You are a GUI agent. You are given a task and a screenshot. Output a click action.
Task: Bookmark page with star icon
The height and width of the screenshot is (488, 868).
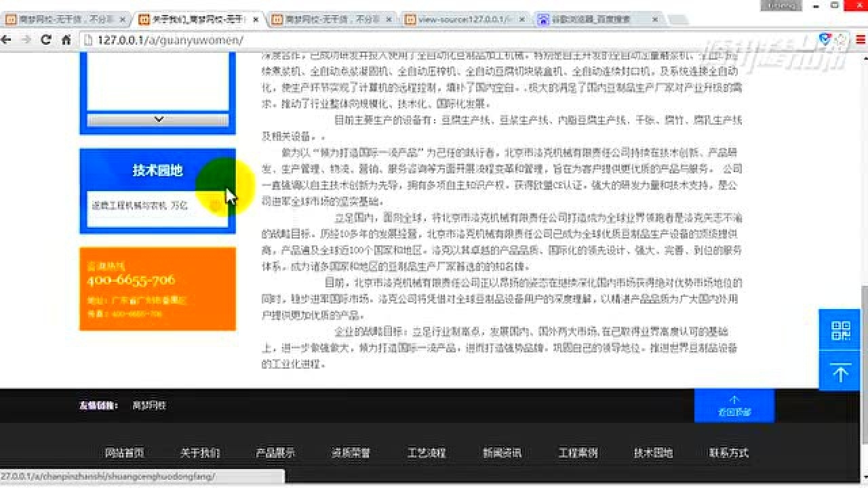(x=841, y=39)
